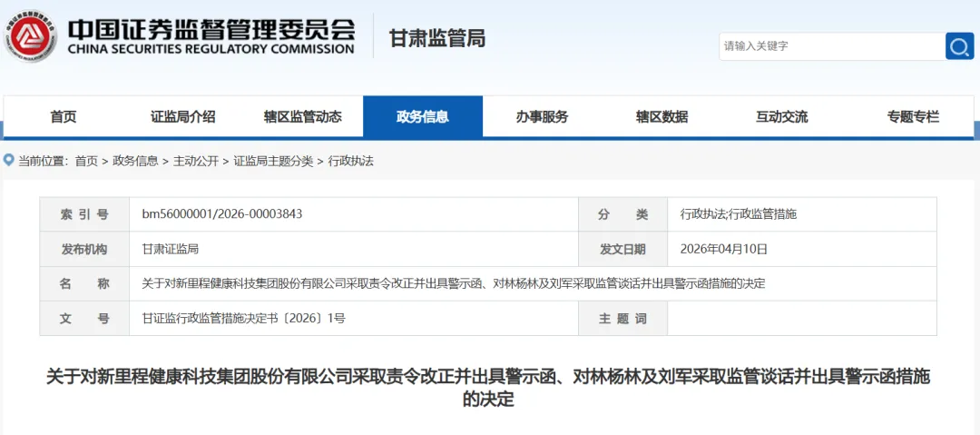Click breadcrumb link 行政执法
Screen dimensions: 980x435
[x=350, y=161]
